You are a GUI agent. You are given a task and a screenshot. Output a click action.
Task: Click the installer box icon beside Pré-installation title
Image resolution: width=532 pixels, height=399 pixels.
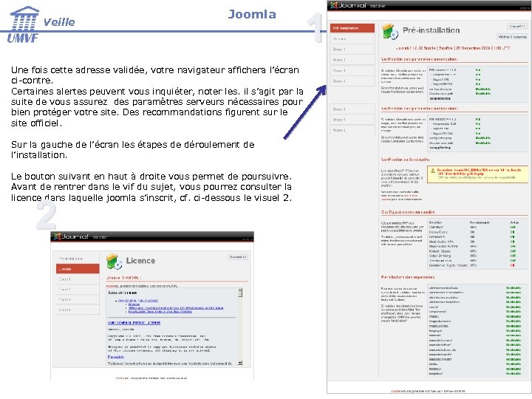[x=389, y=31]
